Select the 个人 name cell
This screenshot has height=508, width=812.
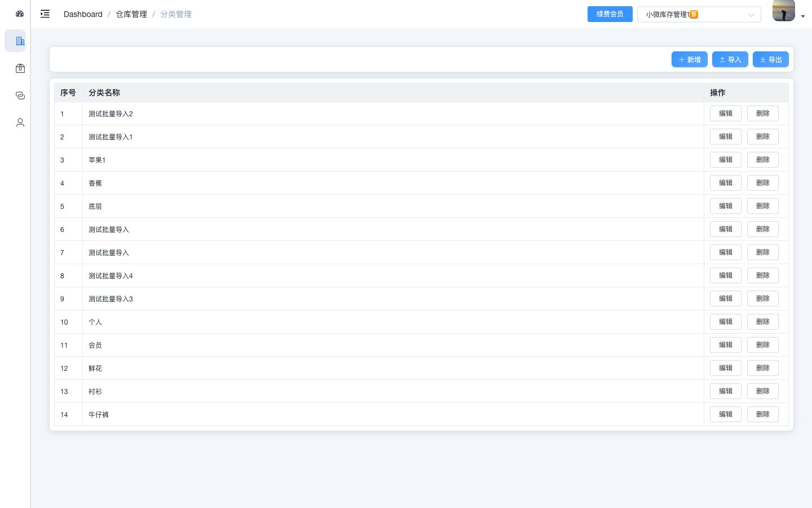pyautogui.click(x=393, y=322)
